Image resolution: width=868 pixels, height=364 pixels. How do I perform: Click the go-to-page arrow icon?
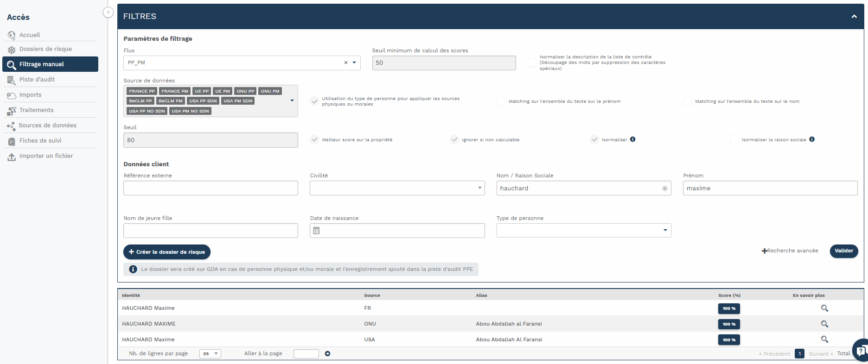[327, 354]
